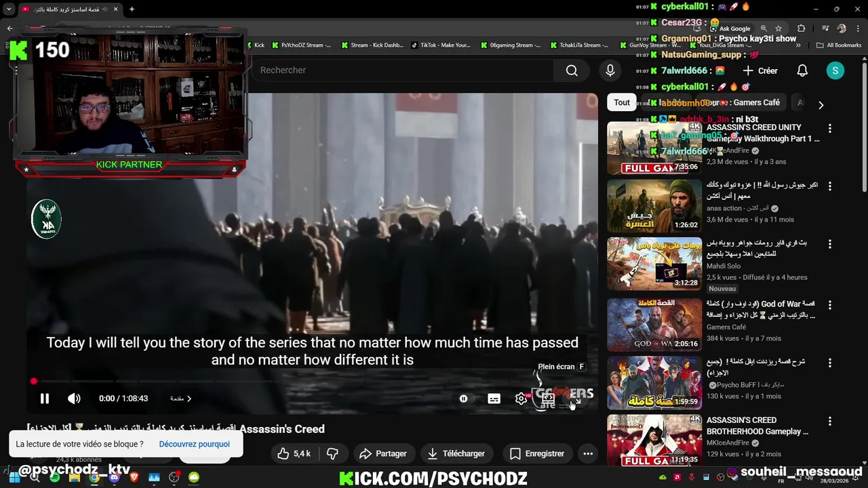Viewport: 868px width, 488px height.
Task: Show more filter chips with right arrow
Action: (821, 105)
